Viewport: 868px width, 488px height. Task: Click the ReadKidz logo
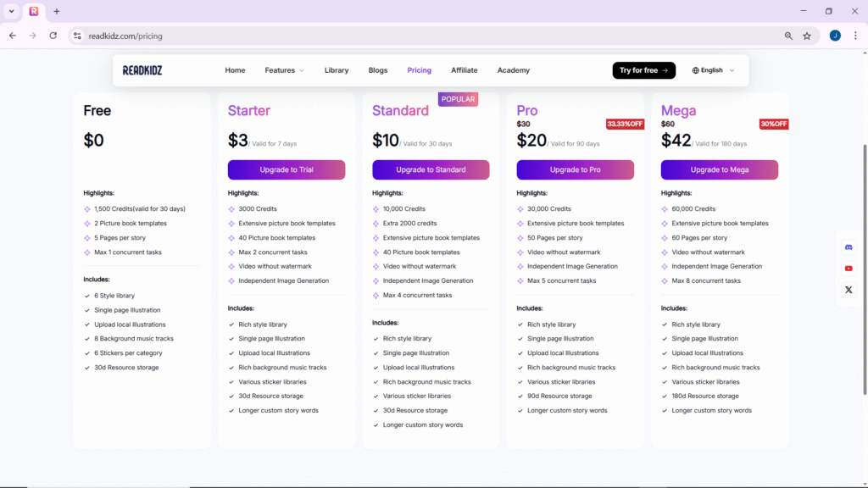coord(142,70)
